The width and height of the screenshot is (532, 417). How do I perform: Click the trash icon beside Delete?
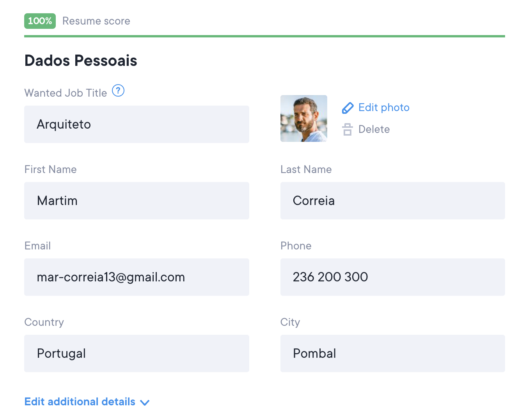[x=348, y=129]
